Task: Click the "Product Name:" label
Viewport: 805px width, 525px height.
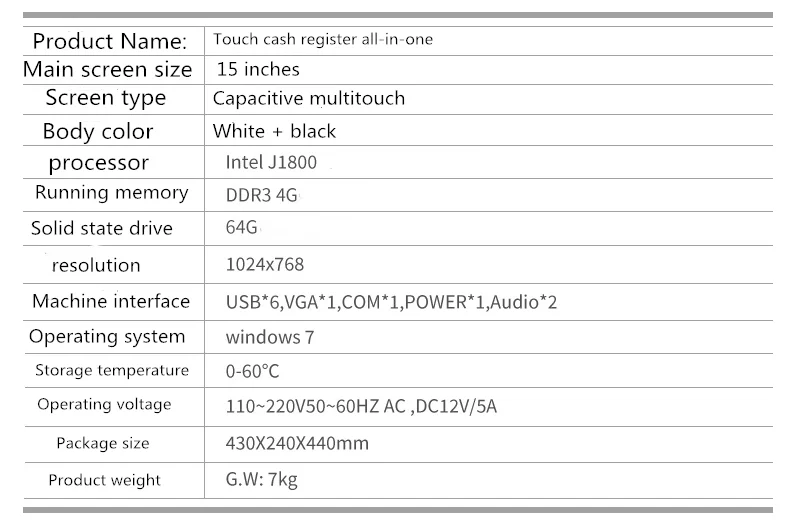Action: coord(110,41)
